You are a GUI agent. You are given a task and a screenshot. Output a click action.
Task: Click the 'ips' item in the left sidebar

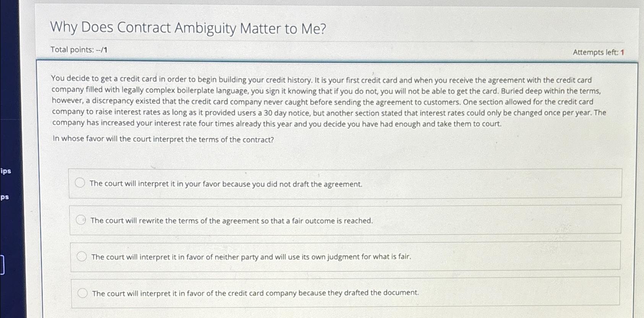[x=6, y=172]
